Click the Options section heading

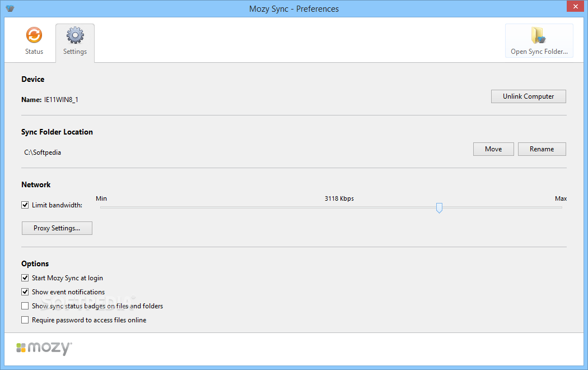click(35, 264)
